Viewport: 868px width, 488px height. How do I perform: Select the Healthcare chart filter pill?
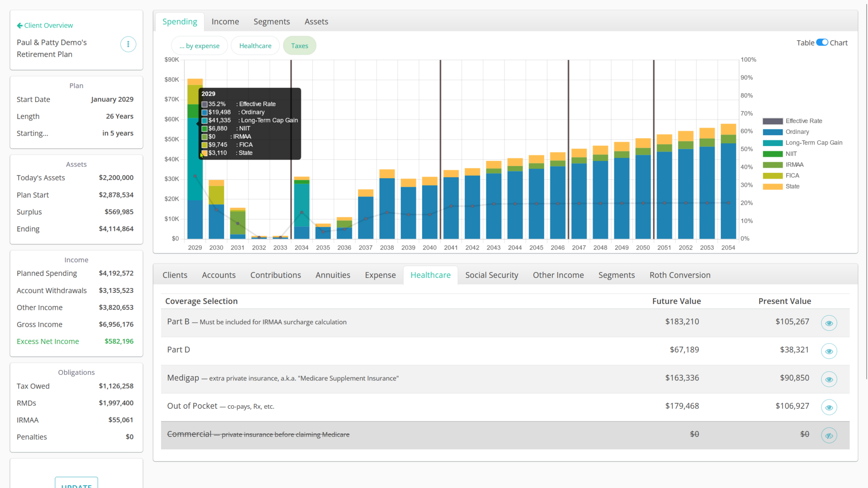[x=255, y=46]
